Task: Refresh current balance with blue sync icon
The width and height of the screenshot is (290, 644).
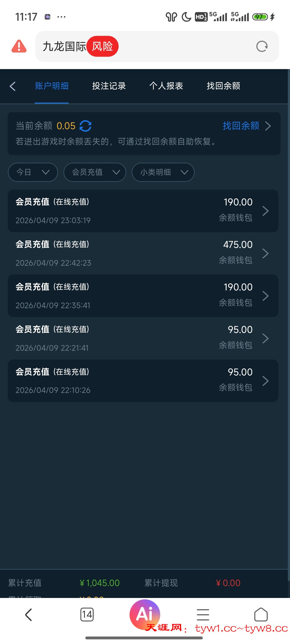Action: pyautogui.click(x=85, y=126)
